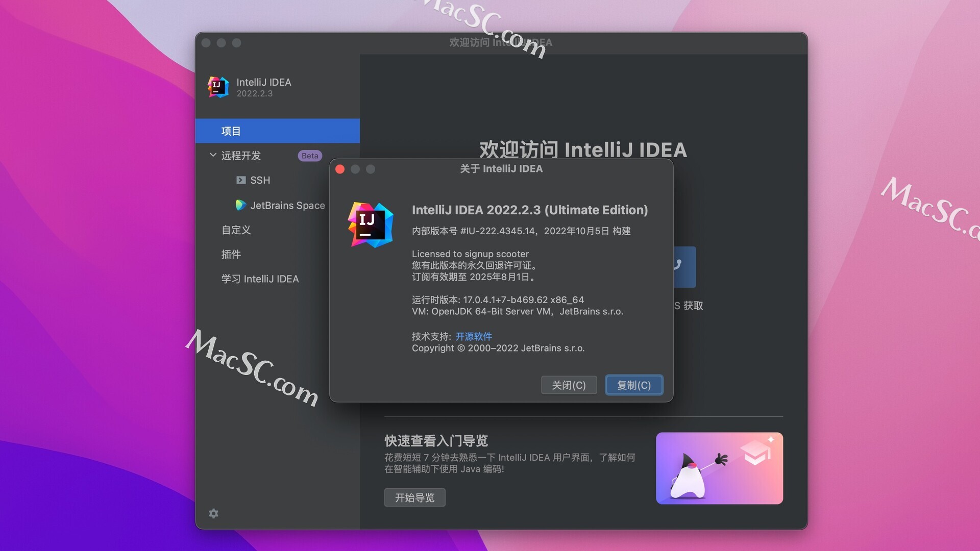Click the 关于 IntelliJ IDEA dialog title
This screenshot has height=551, width=980.
[x=501, y=169]
